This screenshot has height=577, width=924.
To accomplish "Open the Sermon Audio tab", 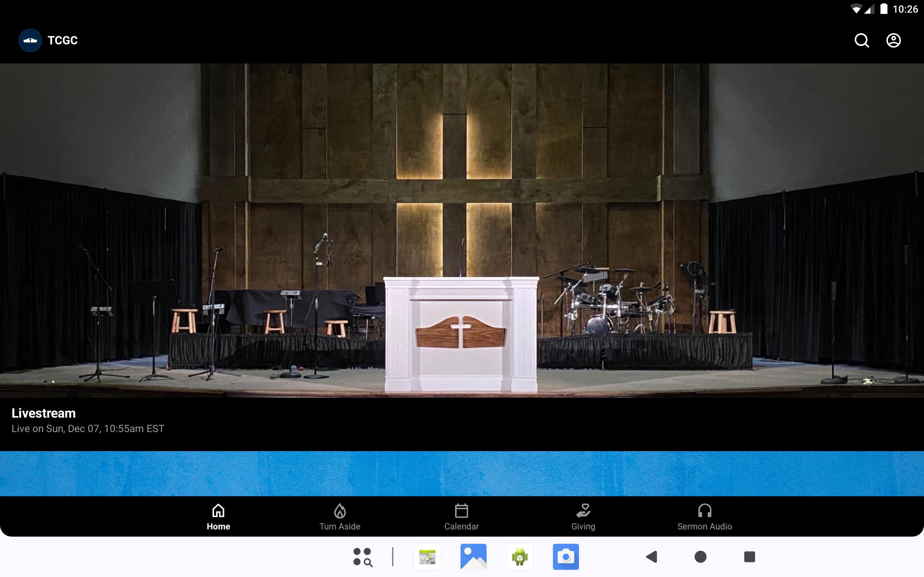I will [705, 517].
